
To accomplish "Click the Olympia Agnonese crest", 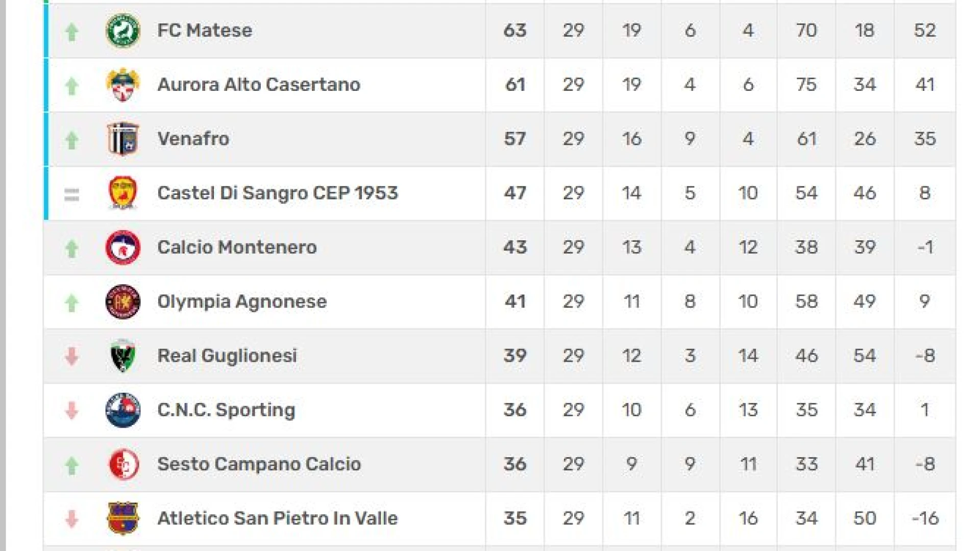I will coord(122,302).
